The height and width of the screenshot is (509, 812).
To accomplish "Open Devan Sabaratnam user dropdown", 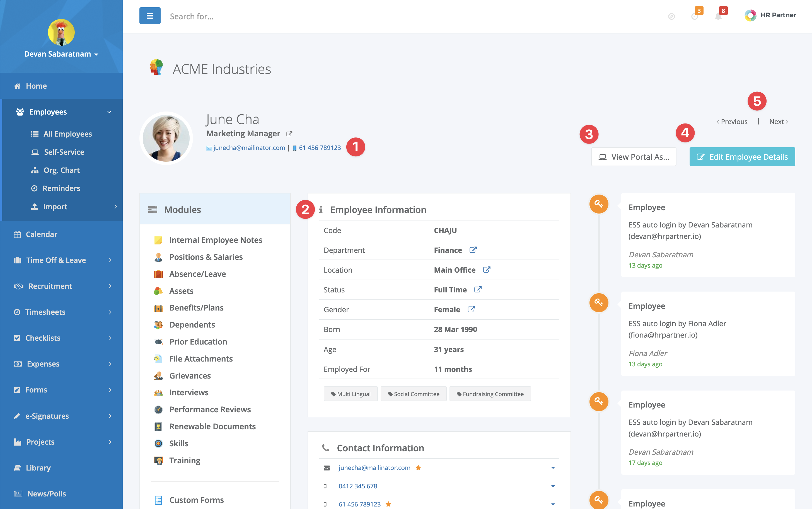I will coord(61,54).
